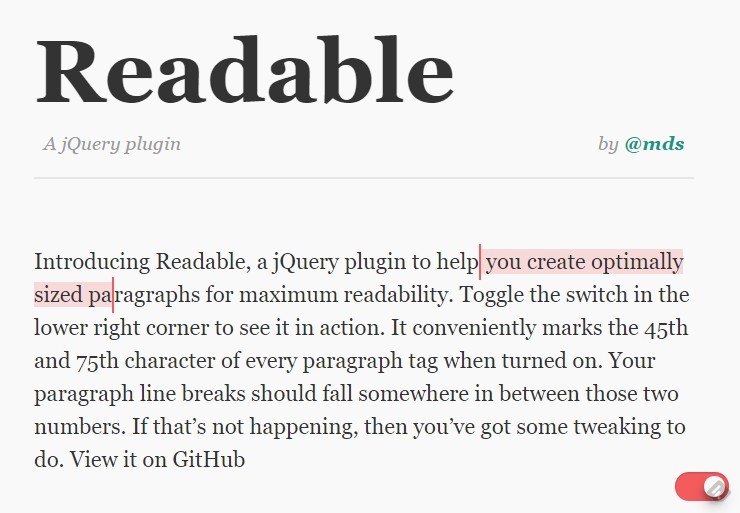Image resolution: width=740 pixels, height=513 pixels.
Task: Click the 'A jQuery plugin' subtitle
Action: 112,144
